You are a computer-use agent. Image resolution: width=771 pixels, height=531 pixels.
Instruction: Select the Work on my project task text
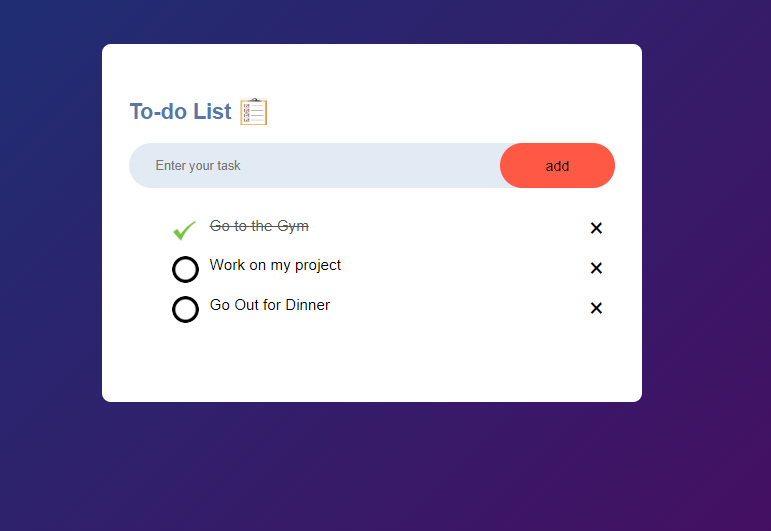(275, 266)
